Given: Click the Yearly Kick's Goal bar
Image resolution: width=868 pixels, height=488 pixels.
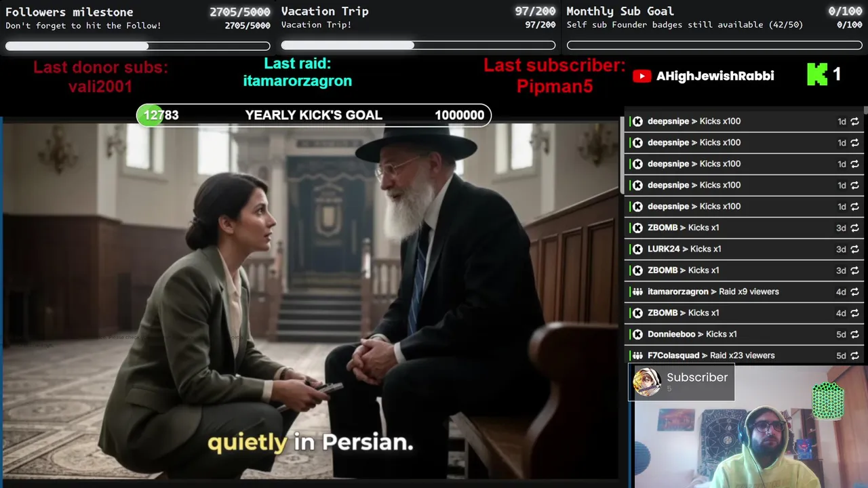Looking at the screenshot, I should coord(313,115).
